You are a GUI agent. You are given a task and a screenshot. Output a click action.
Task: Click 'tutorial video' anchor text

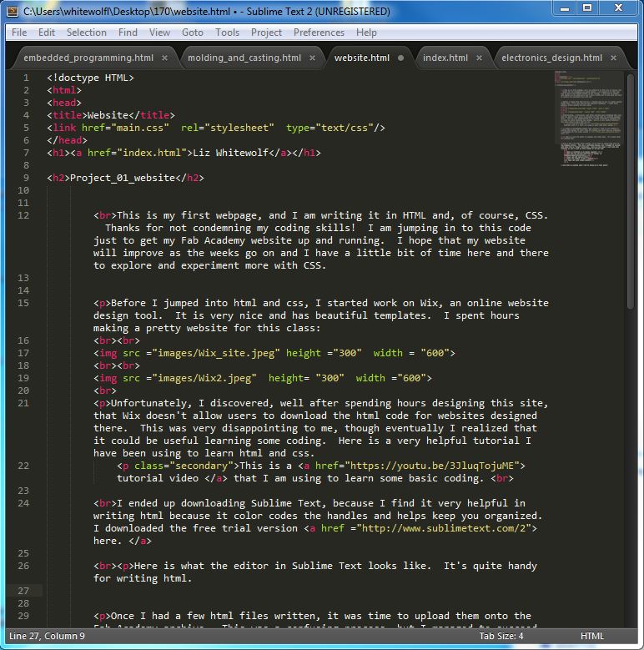tap(158, 478)
